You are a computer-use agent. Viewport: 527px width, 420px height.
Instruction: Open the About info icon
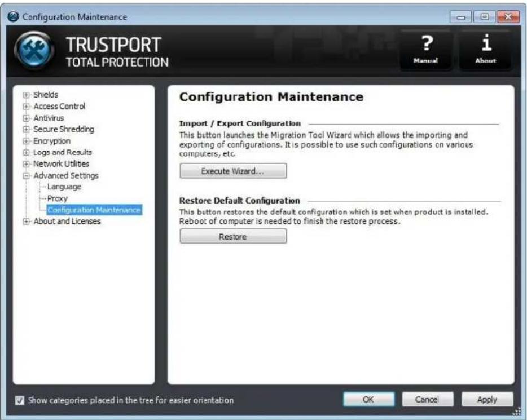pyautogui.click(x=485, y=50)
